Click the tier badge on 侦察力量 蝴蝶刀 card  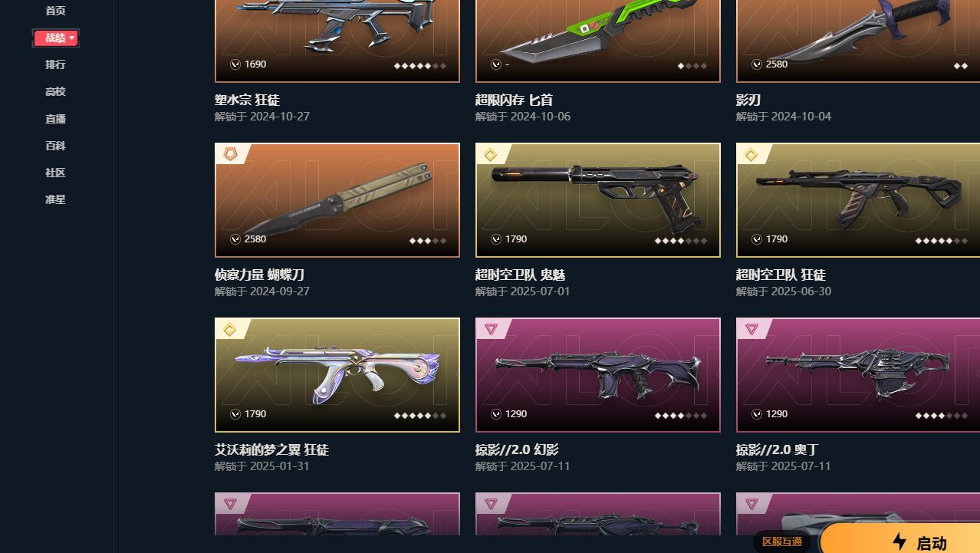[x=230, y=154]
